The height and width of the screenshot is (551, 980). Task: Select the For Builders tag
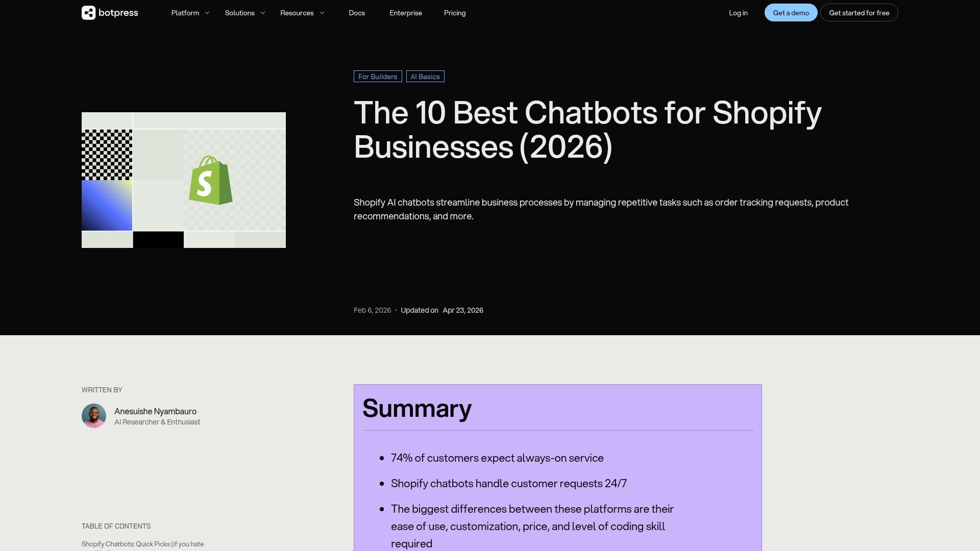(378, 77)
